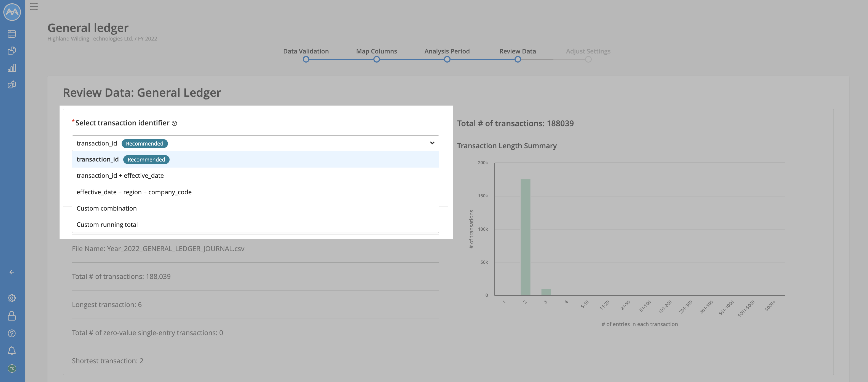868x382 pixels.
Task: Click the 5000+ x-axis label
Action: point(770,306)
